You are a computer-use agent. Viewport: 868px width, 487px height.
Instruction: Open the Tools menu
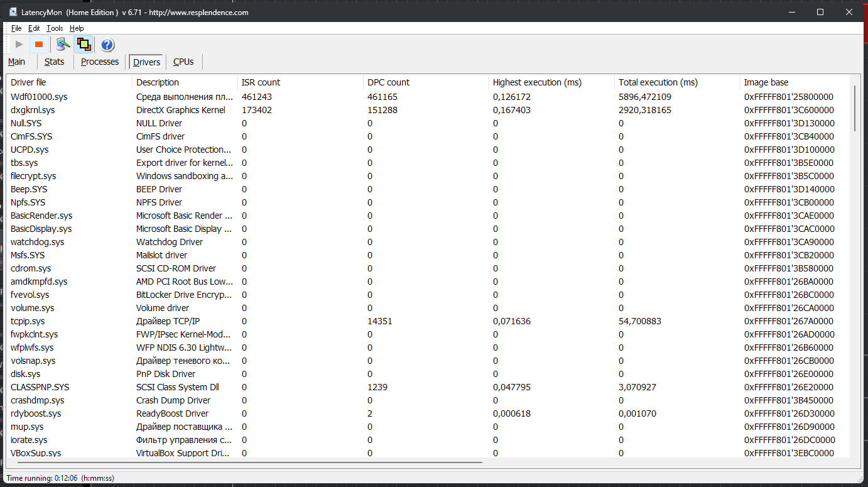55,28
